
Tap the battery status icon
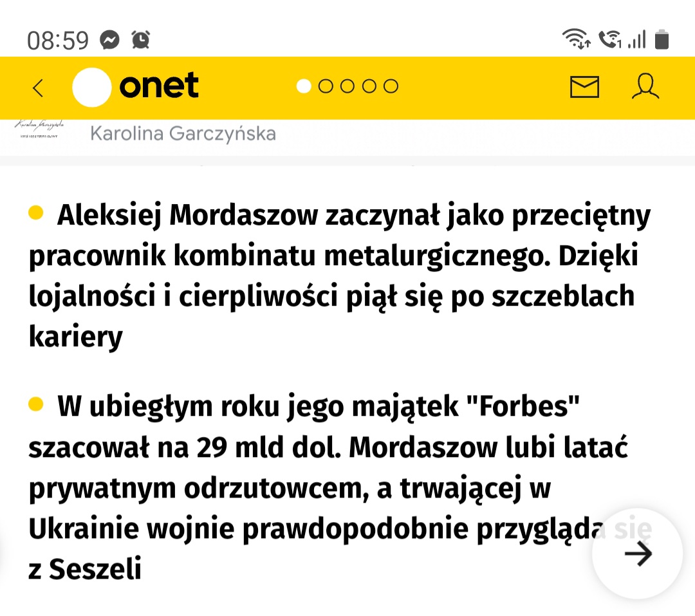pyautogui.click(x=662, y=39)
